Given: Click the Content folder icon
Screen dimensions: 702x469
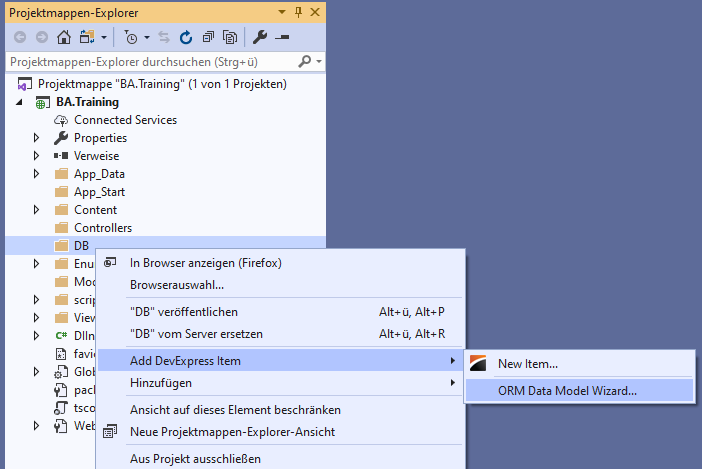Looking at the screenshot, I should [61, 210].
